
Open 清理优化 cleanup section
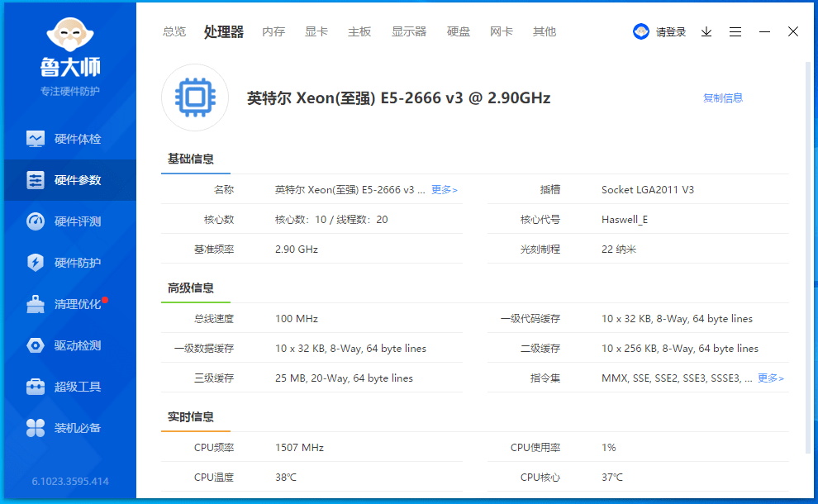tap(70, 304)
